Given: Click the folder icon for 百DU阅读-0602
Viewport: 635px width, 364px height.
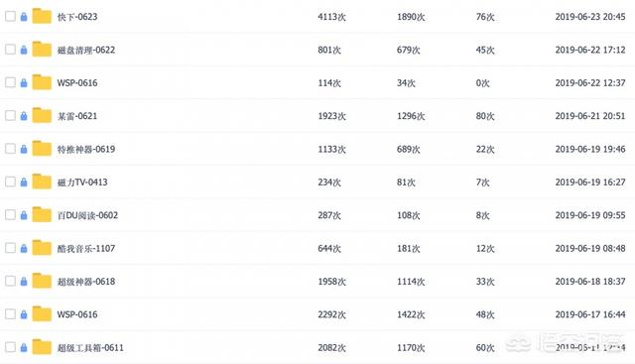Looking at the screenshot, I should [42, 214].
